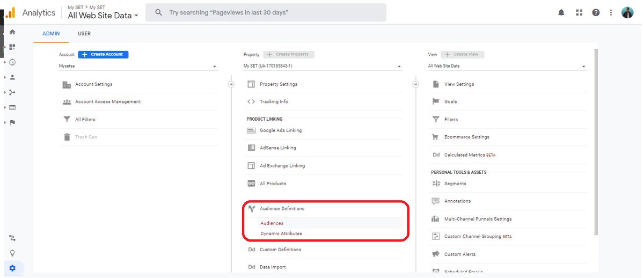Open the three-dot more options menu
The image size is (644, 278).
611,12
